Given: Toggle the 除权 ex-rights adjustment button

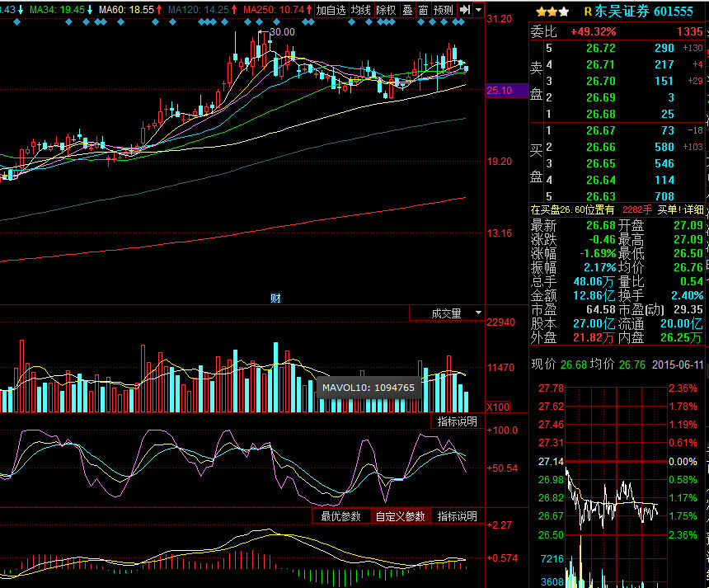Looking at the screenshot, I should pyautogui.click(x=386, y=10).
